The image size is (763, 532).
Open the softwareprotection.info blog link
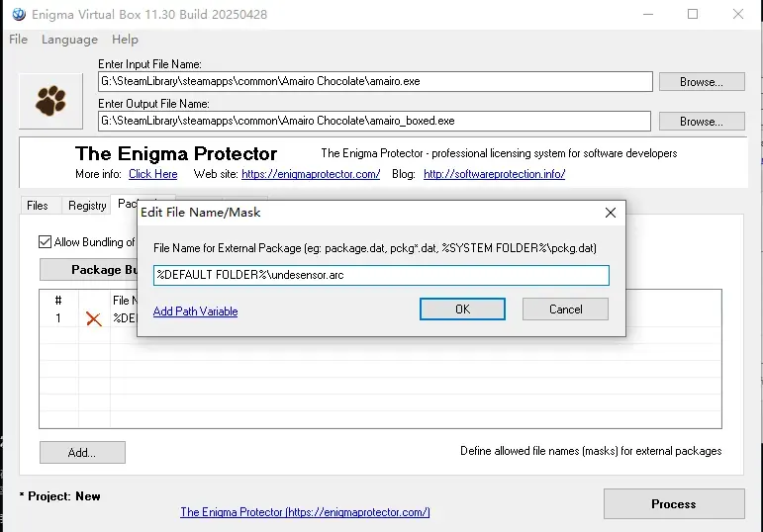coord(495,174)
